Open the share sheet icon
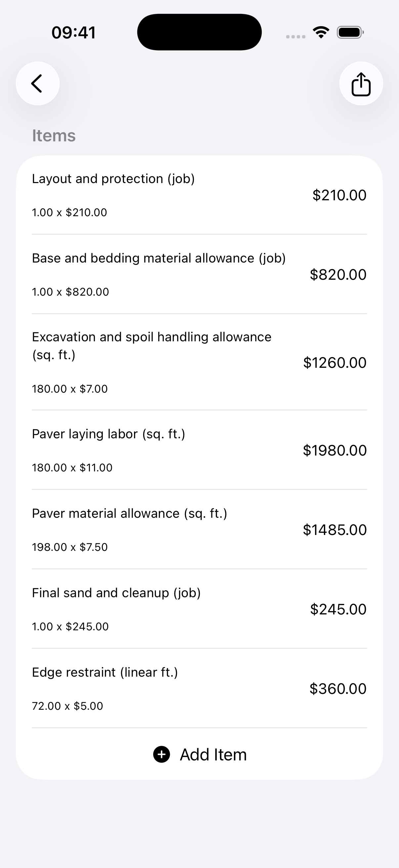The height and width of the screenshot is (868, 399). coord(361,83)
